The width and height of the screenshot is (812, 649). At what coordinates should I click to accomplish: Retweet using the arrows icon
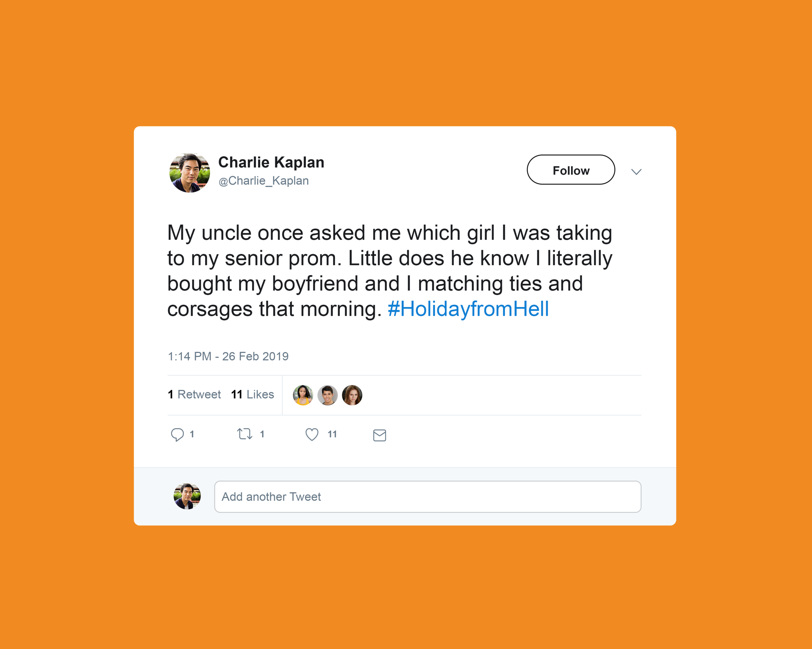pyautogui.click(x=244, y=434)
